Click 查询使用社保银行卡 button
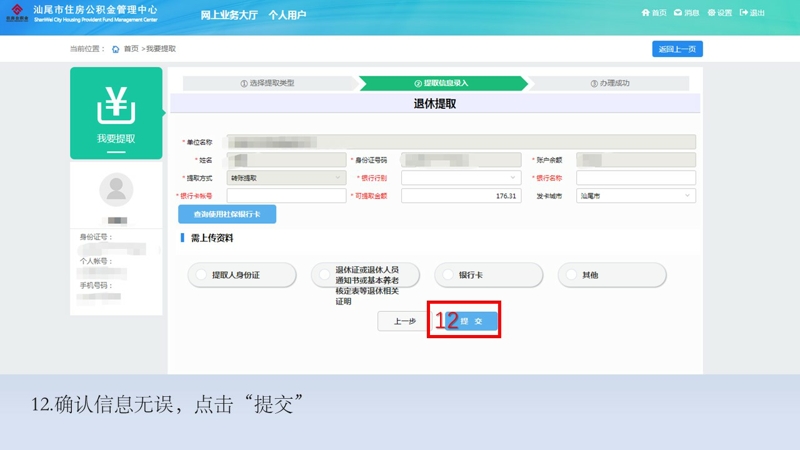This screenshot has height=450, width=800. coord(227,215)
